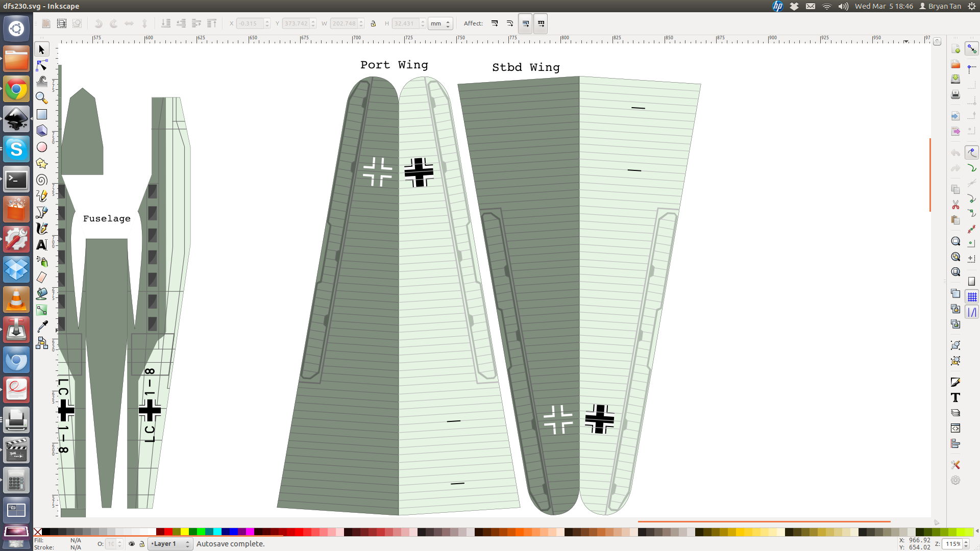Viewport: 980px width, 551px height.
Task: Select the Calligraphy tool
Action: coord(42,229)
